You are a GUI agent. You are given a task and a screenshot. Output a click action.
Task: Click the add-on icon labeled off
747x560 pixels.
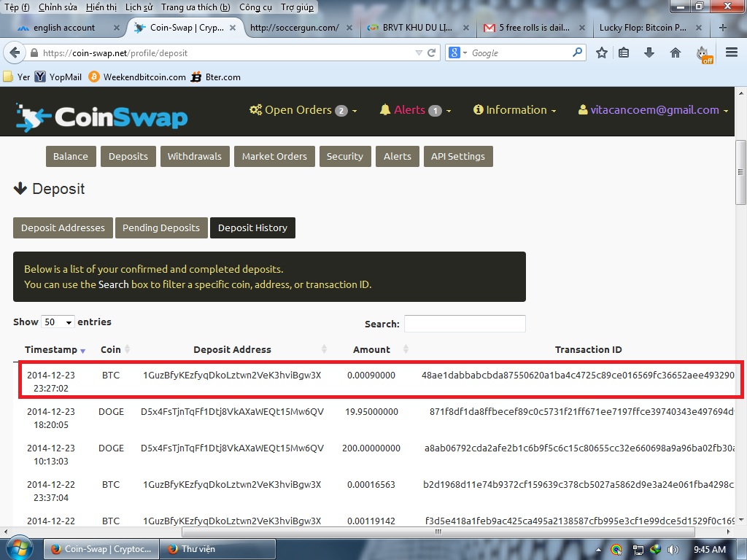pos(704,55)
